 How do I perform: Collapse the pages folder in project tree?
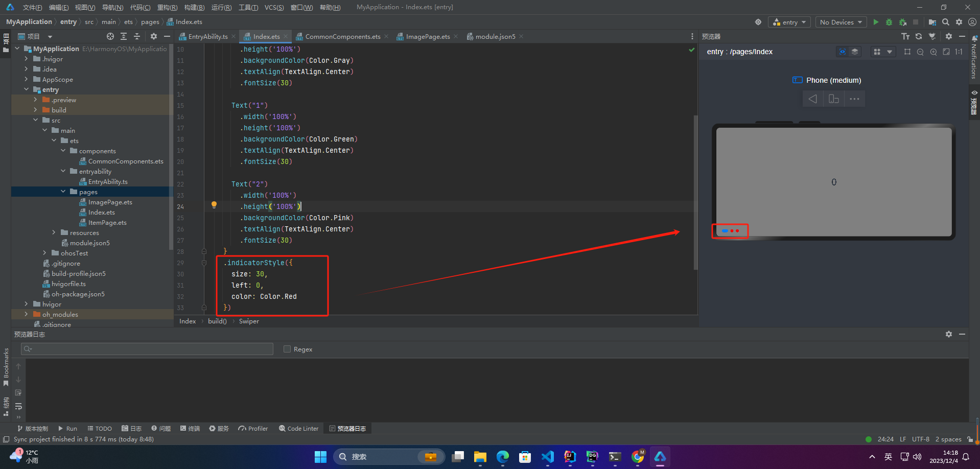(x=63, y=192)
